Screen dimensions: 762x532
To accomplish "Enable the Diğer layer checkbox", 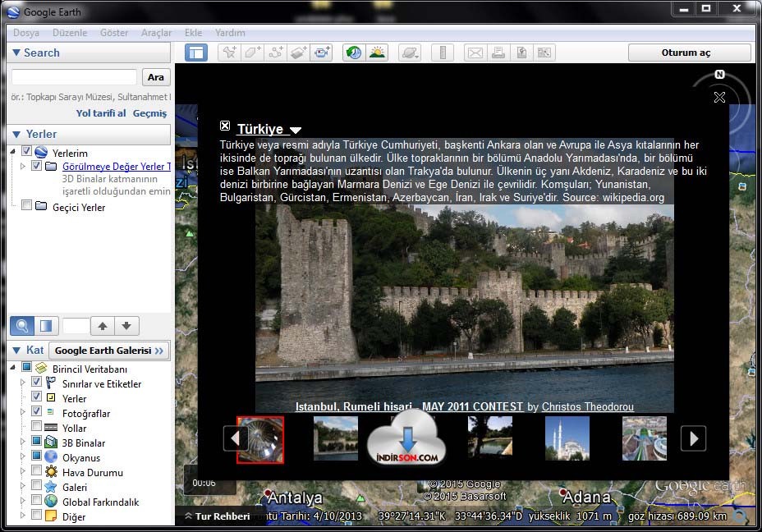I will point(36,515).
